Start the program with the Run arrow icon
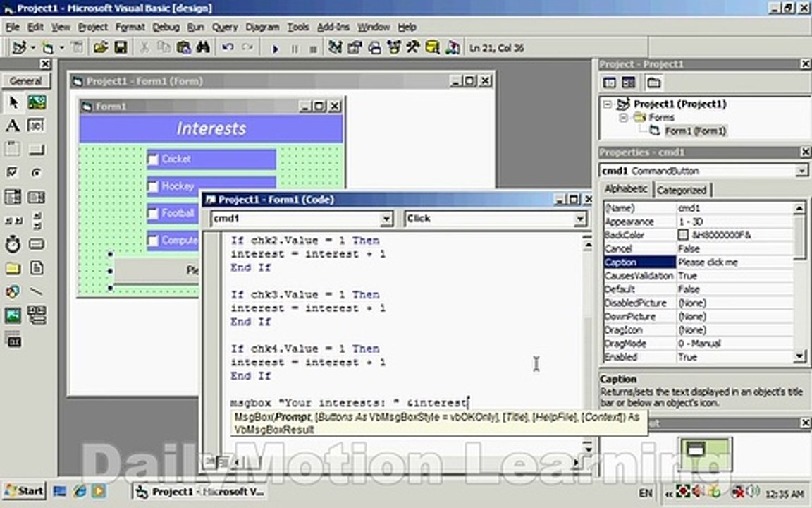 click(275, 49)
